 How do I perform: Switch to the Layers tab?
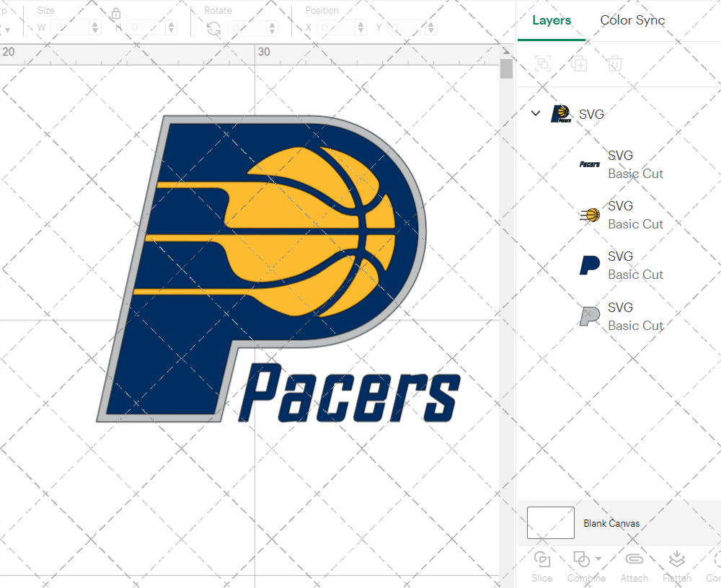(552, 20)
